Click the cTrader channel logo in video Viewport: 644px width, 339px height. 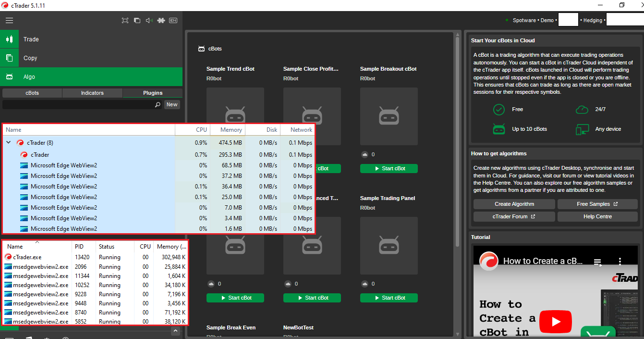pos(489,261)
